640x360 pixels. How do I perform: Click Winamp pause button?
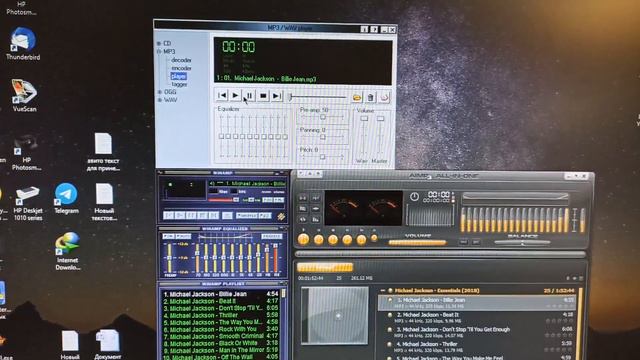[x=191, y=216]
